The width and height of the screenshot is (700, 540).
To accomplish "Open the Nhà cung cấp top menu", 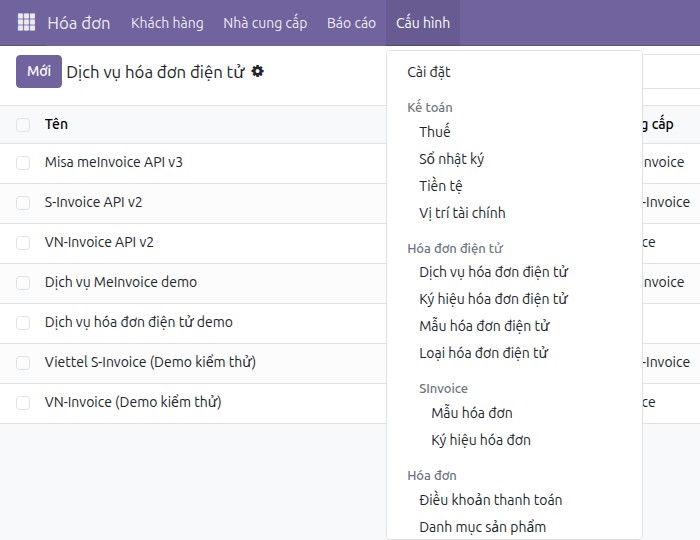I will coord(265,23).
